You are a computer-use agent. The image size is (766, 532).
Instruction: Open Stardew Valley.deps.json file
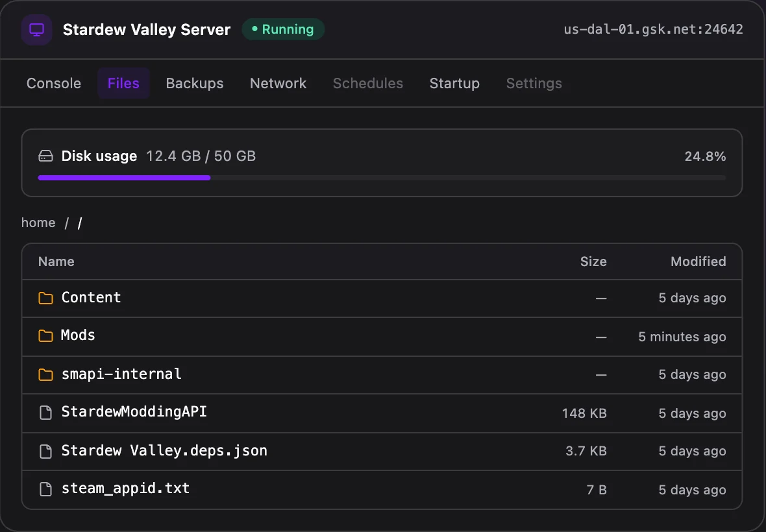click(382, 451)
